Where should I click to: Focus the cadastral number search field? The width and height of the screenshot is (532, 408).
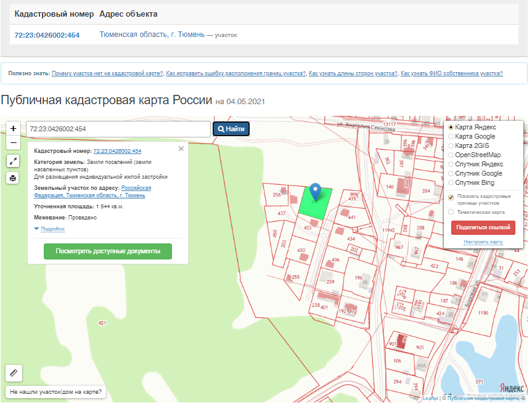(x=118, y=129)
